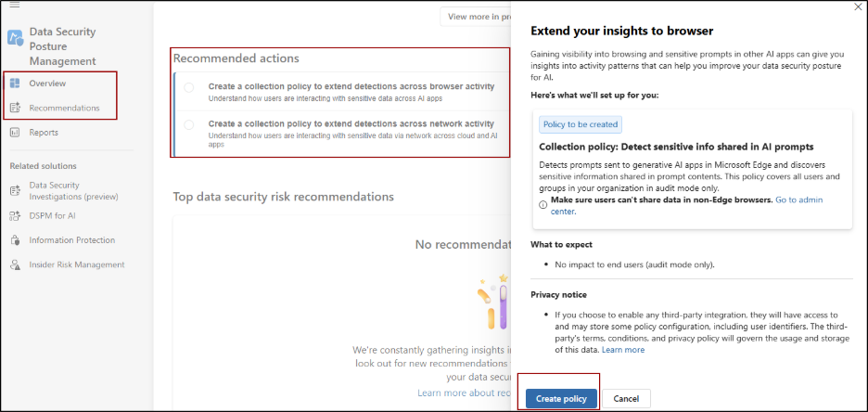Click the Data Security Posture Management logo
Screen dimensions: 868x412
(x=15, y=38)
